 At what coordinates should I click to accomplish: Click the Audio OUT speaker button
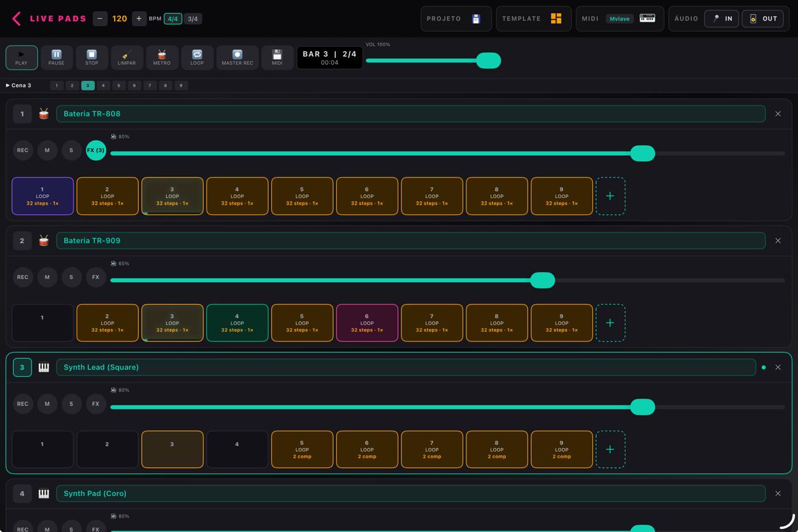click(x=762, y=19)
